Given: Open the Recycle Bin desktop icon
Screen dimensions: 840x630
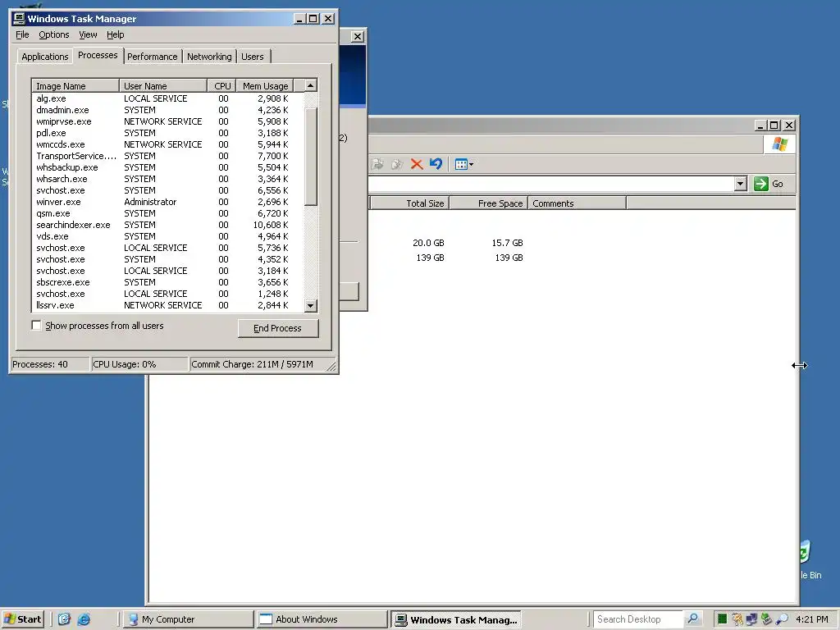Looking at the screenshot, I should click(x=810, y=560).
